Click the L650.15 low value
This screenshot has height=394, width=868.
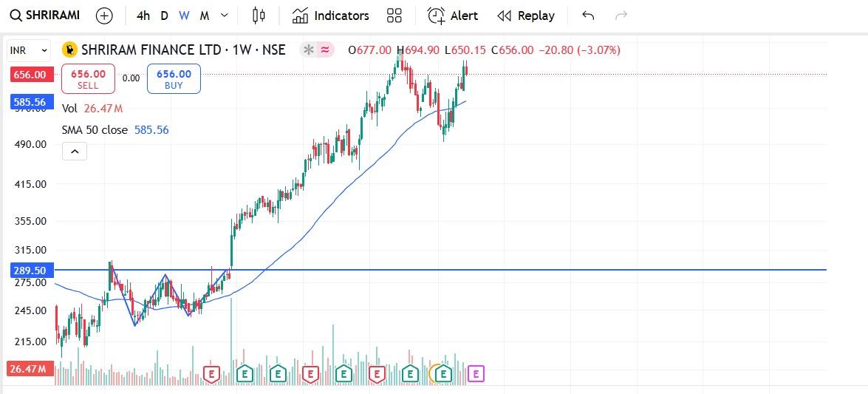[465, 50]
